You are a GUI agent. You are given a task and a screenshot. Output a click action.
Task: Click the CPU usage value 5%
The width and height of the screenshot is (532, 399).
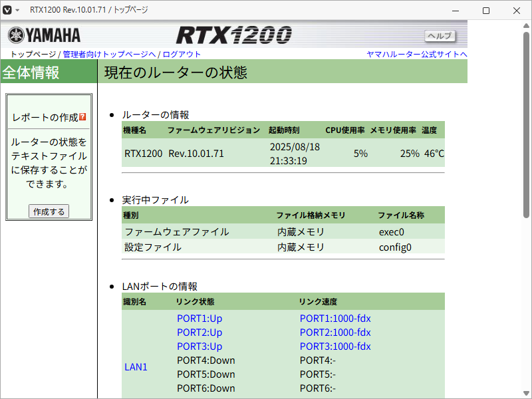tap(360, 154)
